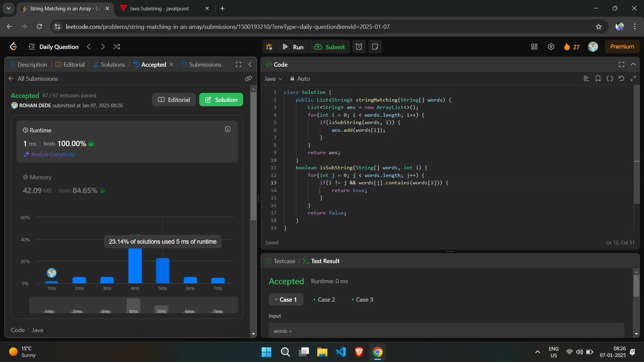Image resolution: width=644 pixels, height=362 pixels.
Task: Bookmark the code with the bookmark icon
Action: point(598,78)
